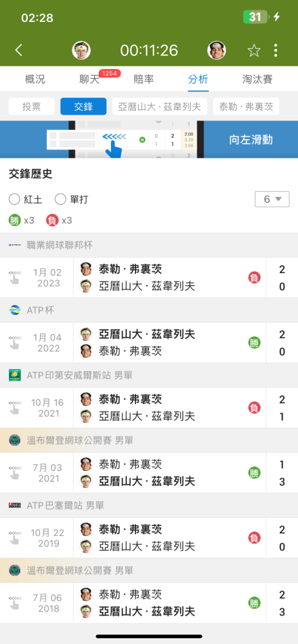Tap swipe hand icon for 1月 02 2023 match

point(14,278)
